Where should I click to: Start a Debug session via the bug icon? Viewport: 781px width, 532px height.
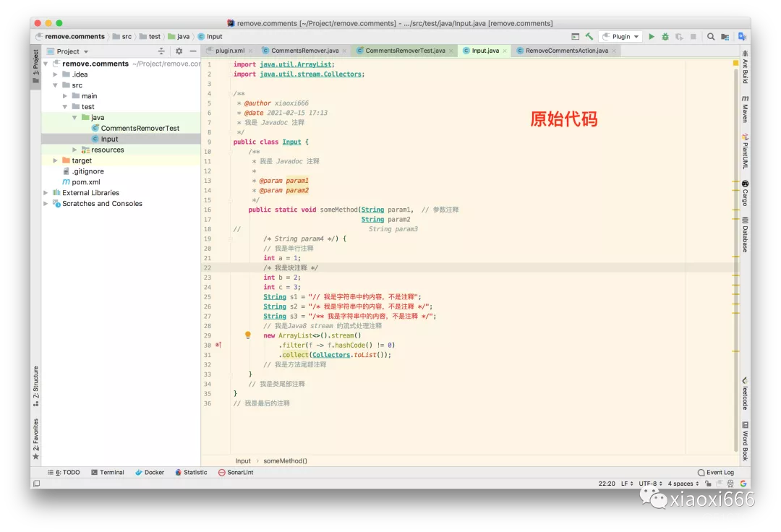[x=664, y=36]
